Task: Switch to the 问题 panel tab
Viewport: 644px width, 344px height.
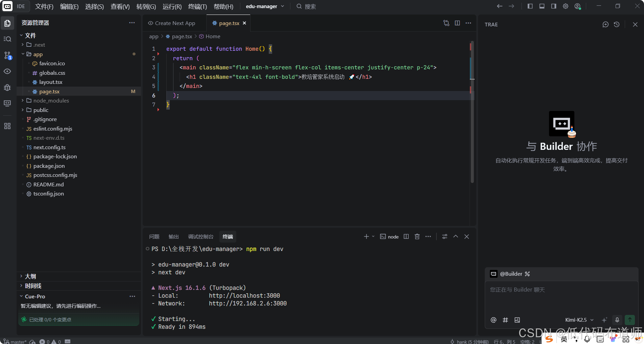Action: (x=154, y=236)
